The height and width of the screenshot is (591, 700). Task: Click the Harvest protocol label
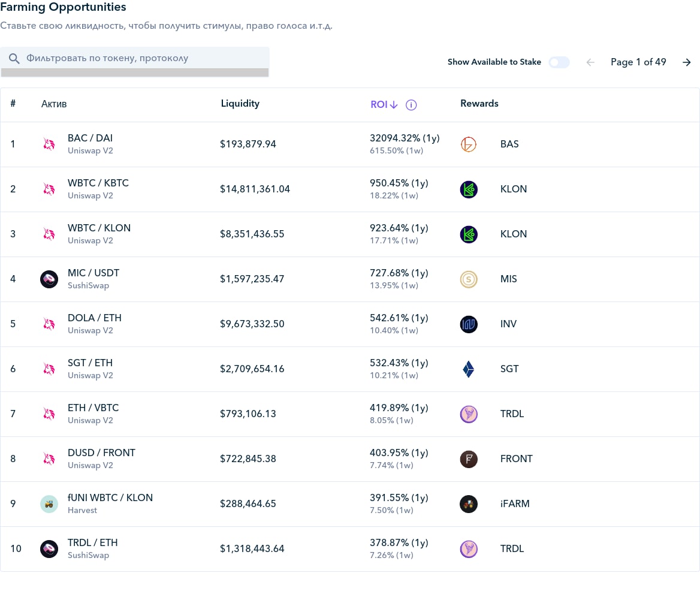coord(82,510)
